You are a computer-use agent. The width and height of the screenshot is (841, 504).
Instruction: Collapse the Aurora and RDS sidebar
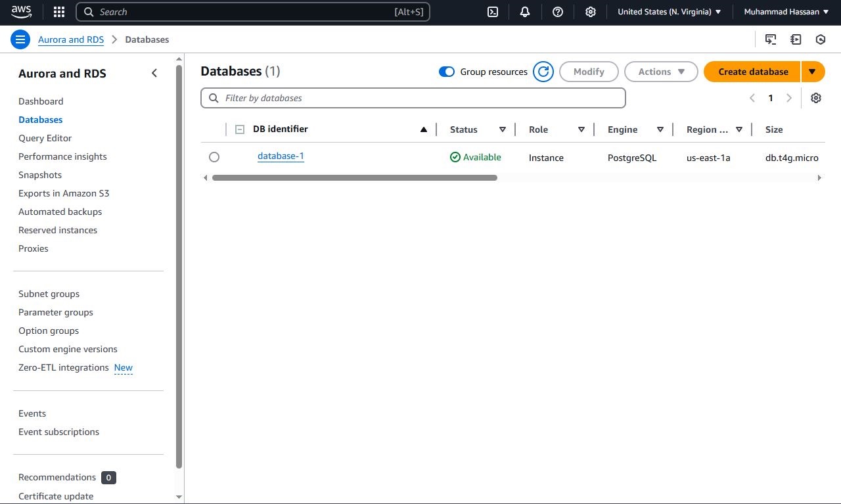pos(154,73)
